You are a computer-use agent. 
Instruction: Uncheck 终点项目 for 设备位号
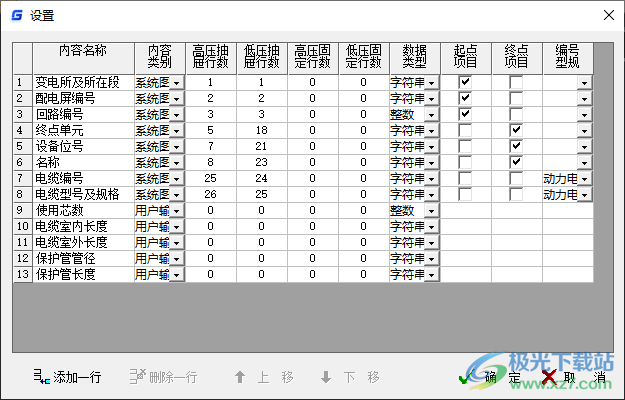point(516,146)
